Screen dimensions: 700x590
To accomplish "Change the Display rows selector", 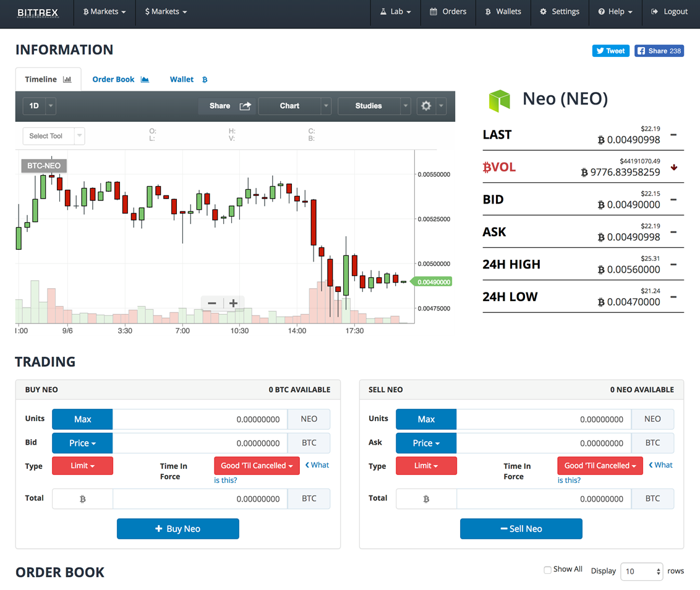I will coord(642,571).
